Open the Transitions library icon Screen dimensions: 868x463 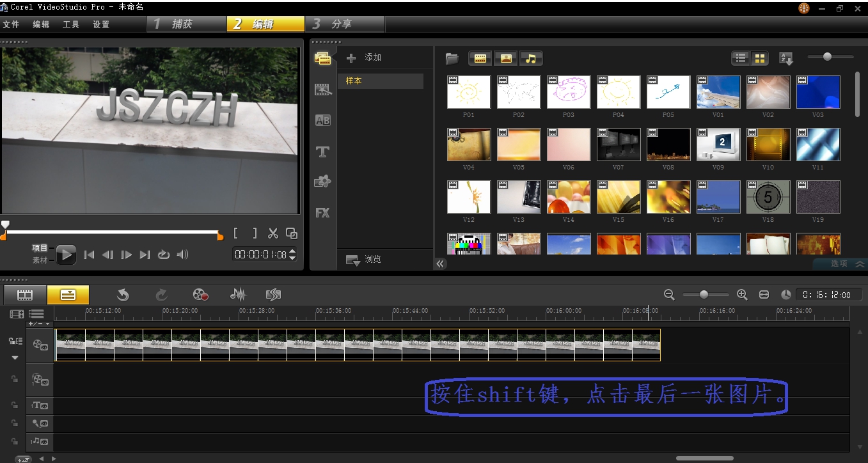pos(323,90)
